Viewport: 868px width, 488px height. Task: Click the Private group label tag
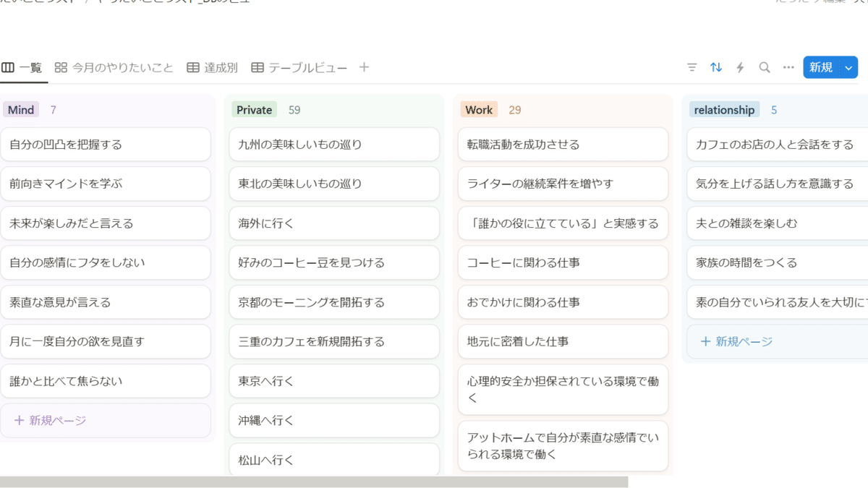(254, 110)
